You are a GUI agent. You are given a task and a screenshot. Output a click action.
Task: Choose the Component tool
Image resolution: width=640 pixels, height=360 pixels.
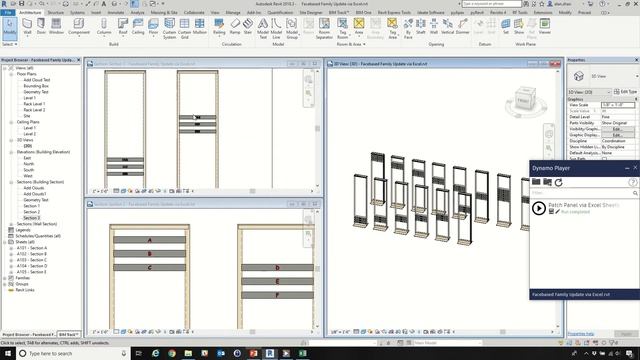pos(79,26)
